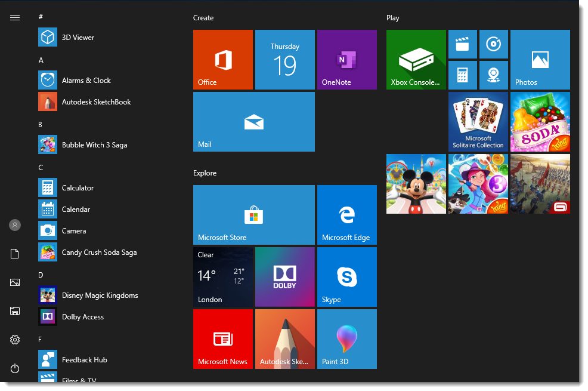Viewport: 588px width, 391px height.
Task: Open the Microsoft Store tile
Action: click(253, 215)
